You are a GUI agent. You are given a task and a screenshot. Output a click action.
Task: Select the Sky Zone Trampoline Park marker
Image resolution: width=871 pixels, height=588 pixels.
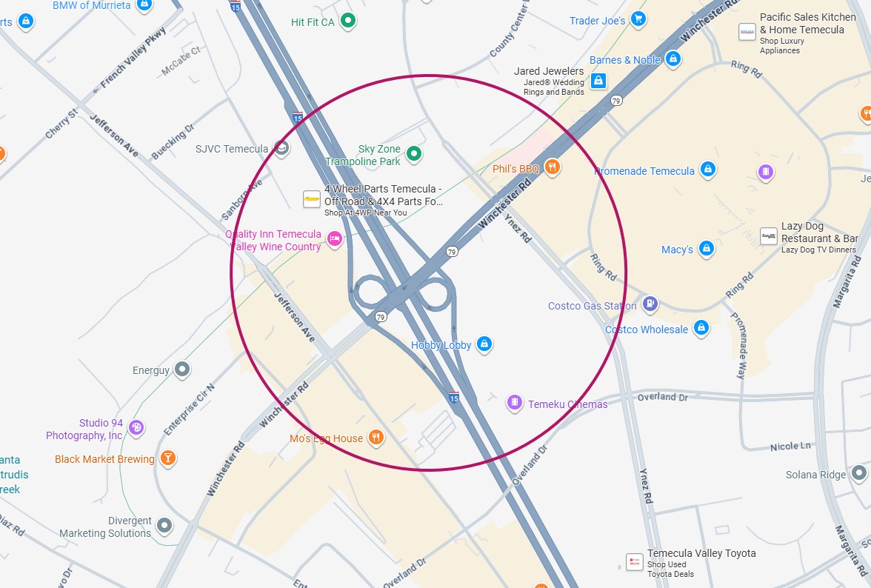pyautogui.click(x=414, y=154)
